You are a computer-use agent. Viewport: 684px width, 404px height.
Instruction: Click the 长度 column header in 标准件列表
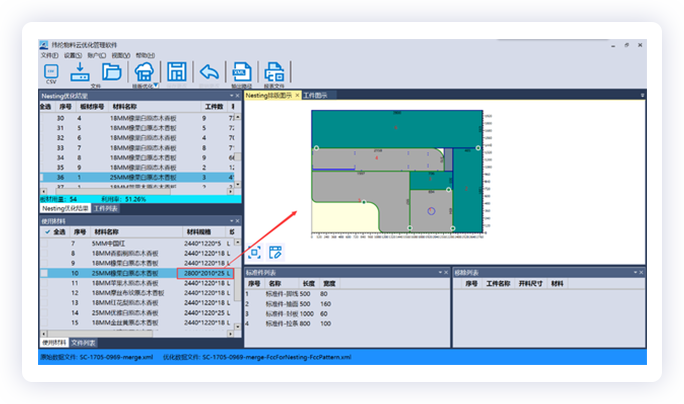click(308, 284)
